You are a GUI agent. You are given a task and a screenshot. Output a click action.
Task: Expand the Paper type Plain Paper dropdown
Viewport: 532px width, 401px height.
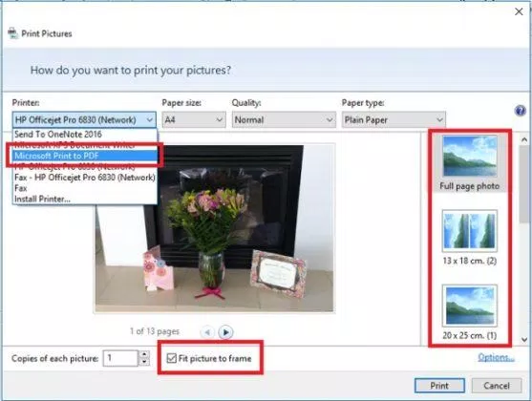click(x=394, y=119)
